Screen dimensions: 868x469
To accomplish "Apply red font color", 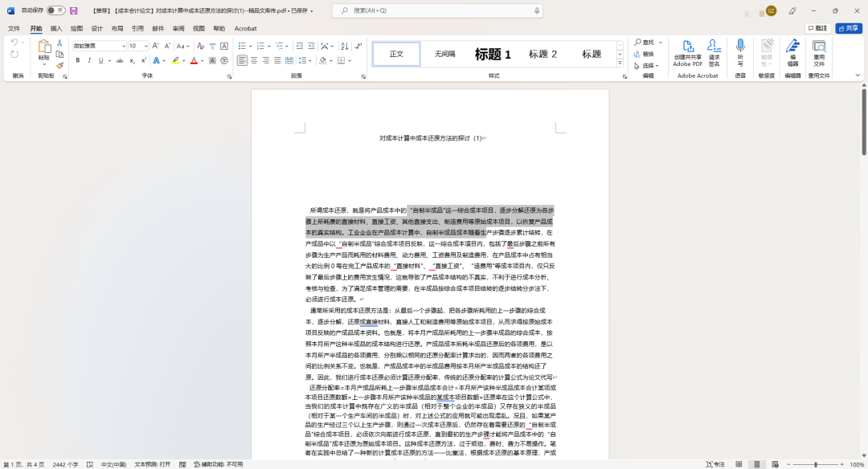I will pos(194,60).
